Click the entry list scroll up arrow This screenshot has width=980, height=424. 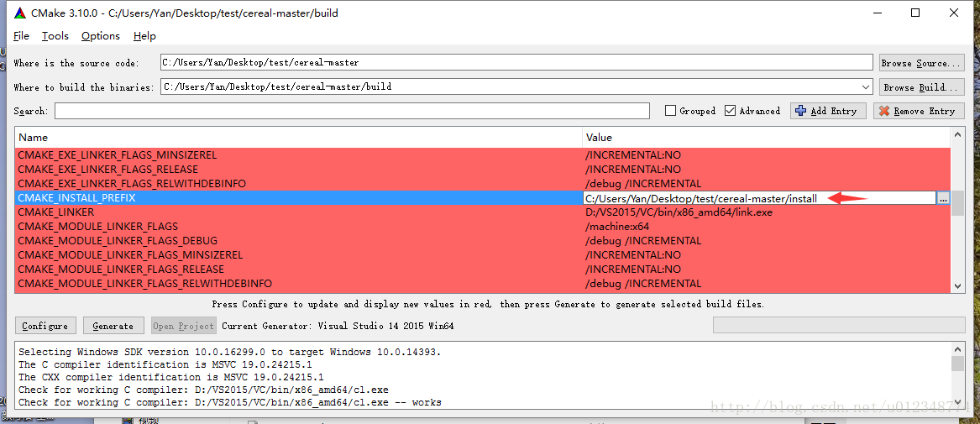[957, 134]
